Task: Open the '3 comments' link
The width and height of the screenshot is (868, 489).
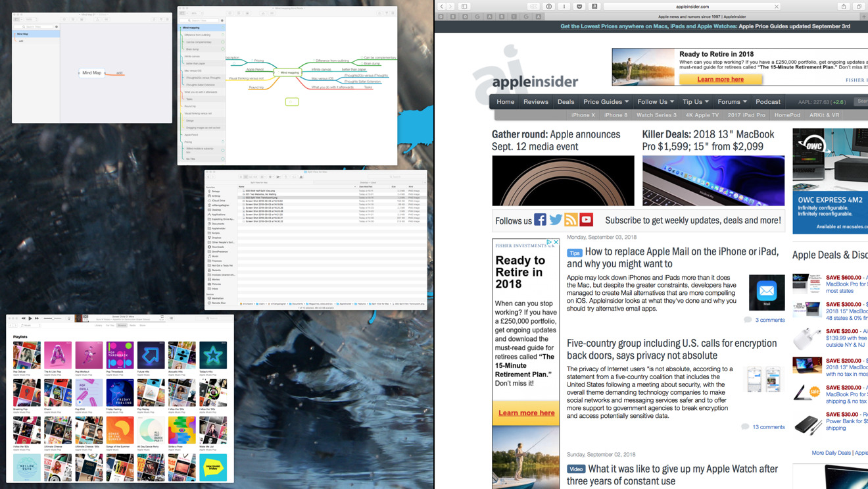Action: [x=769, y=320]
